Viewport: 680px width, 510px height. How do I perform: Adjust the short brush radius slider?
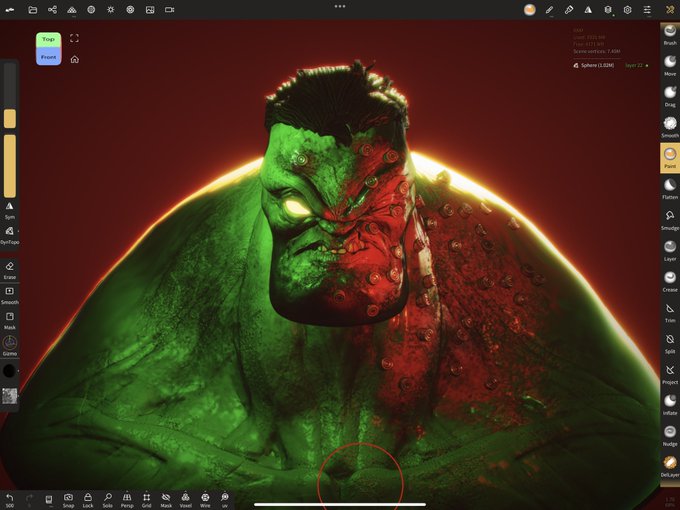[10, 95]
